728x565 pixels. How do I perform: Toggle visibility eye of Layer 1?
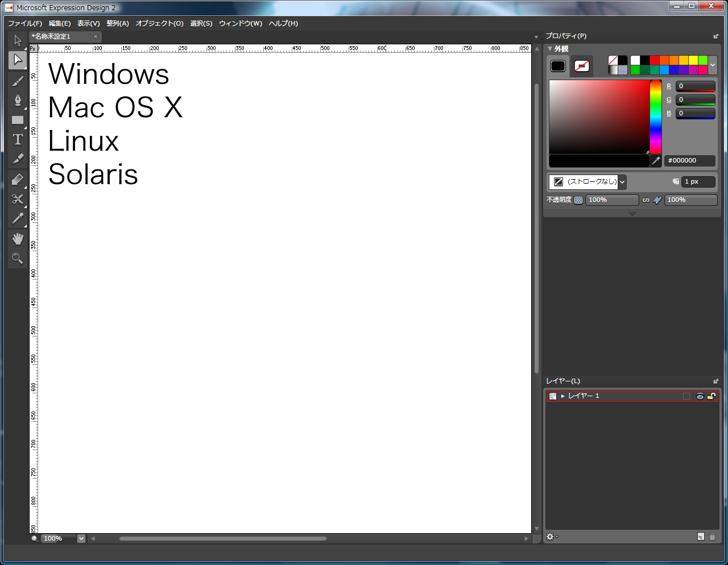coord(700,396)
